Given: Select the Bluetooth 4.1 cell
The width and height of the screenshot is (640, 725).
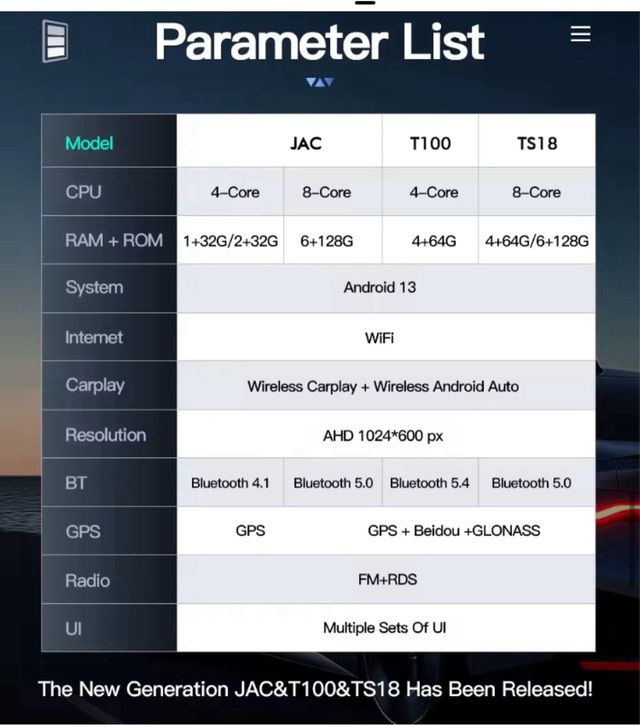Looking at the screenshot, I should click(x=230, y=483).
